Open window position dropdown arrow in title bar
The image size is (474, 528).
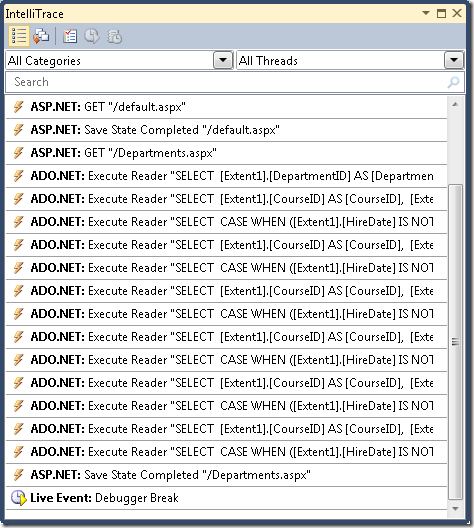coord(426,13)
